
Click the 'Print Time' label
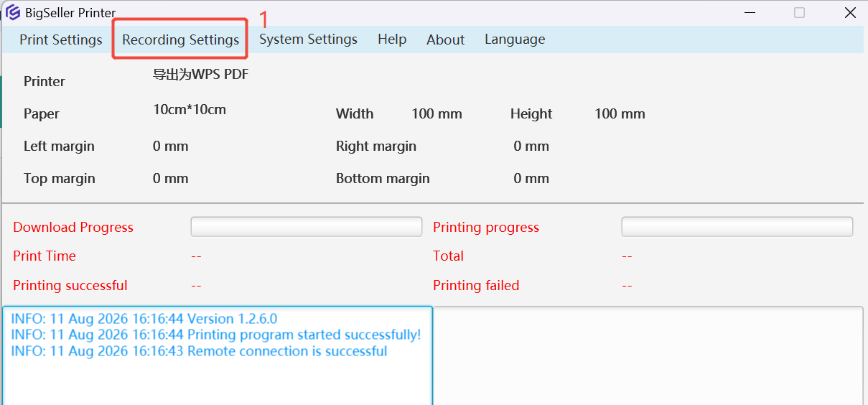[x=45, y=256]
